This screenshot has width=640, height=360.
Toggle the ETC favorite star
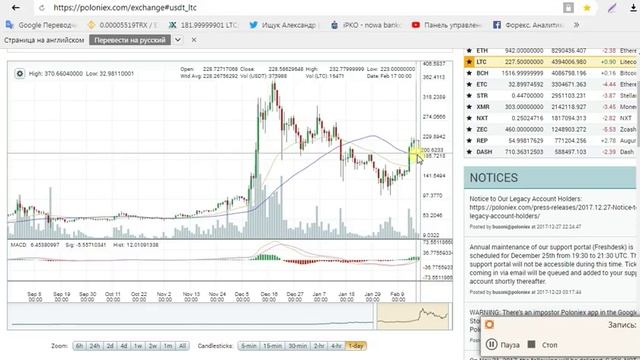[x=469, y=84]
